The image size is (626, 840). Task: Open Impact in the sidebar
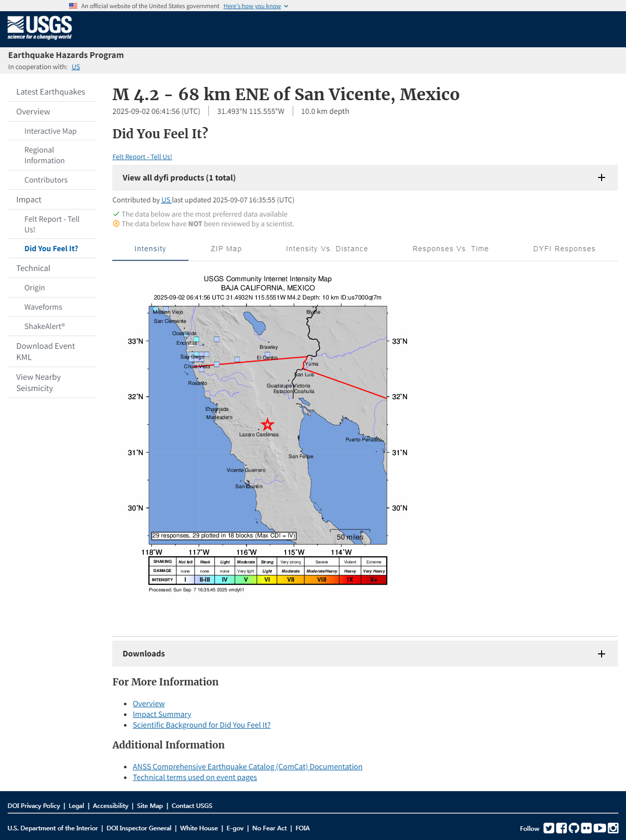[x=52, y=200]
